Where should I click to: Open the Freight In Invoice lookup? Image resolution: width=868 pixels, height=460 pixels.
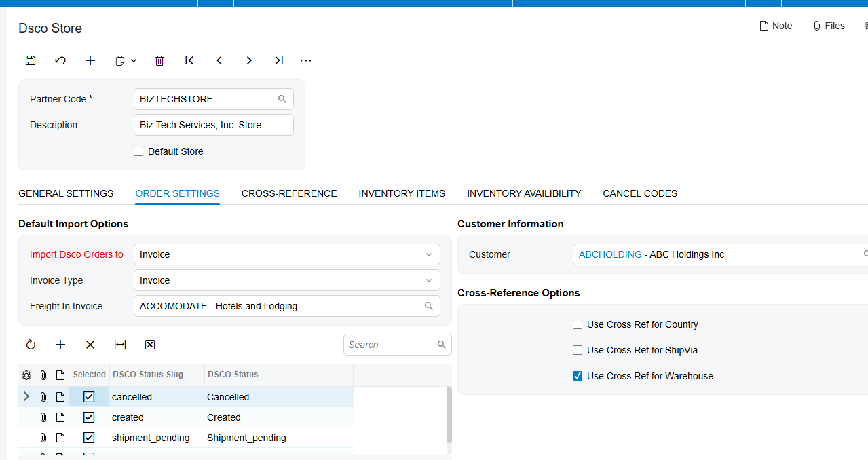click(x=429, y=306)
